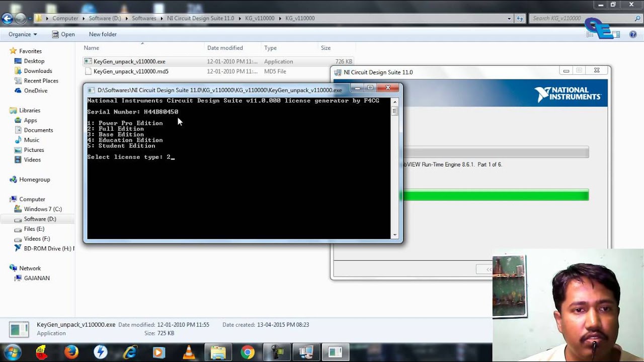
Task: Open Google Chrome from the taskbar
Action: [x=248, y=352]
